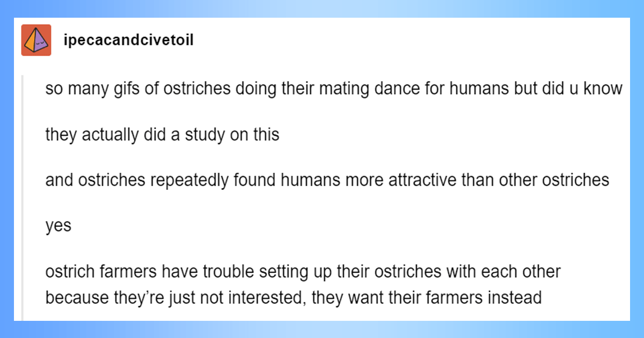
Task: Click the line starting "so many gifs"
Action: [333, 89]
